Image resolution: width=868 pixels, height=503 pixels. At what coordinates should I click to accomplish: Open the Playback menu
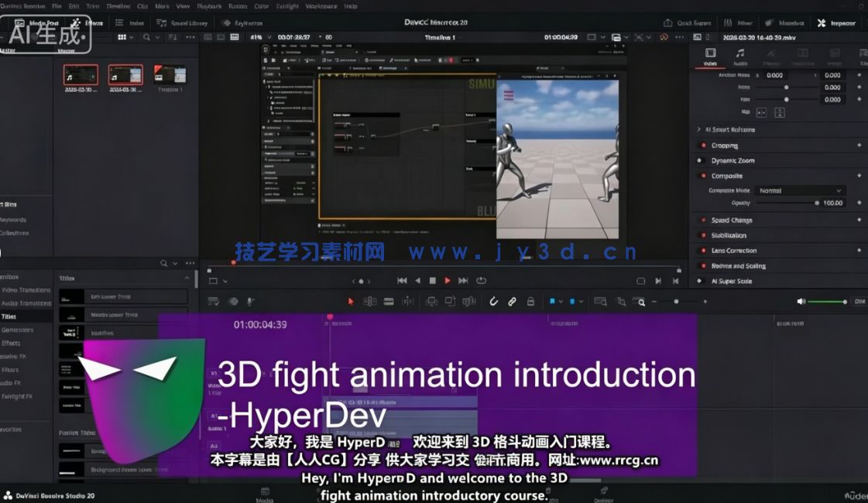pyautogui.click(x=209, y=6)
